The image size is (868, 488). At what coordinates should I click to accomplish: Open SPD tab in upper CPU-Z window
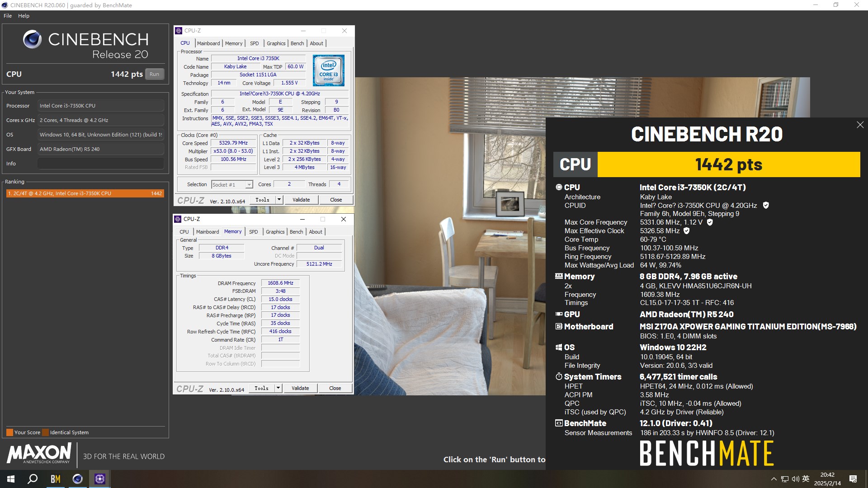255,43
